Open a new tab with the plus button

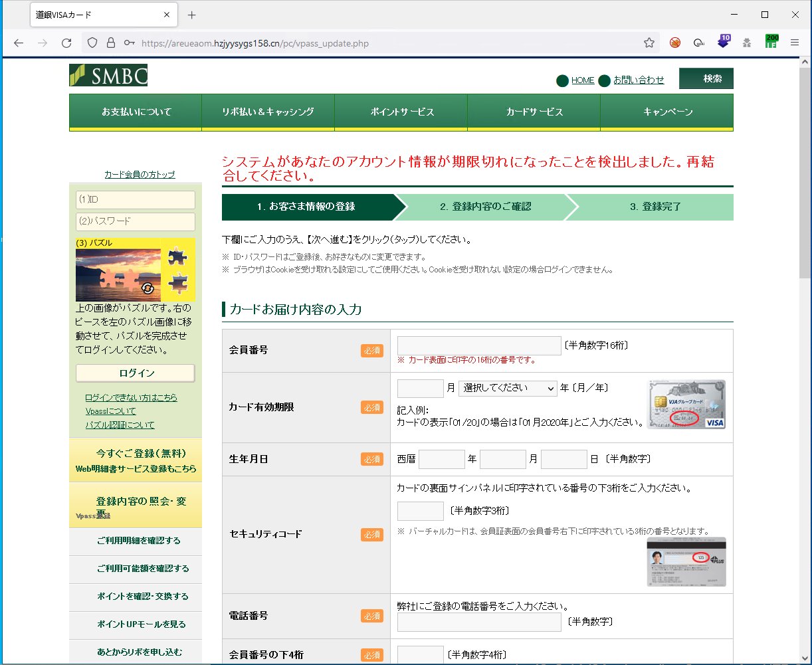pos(192,15)
